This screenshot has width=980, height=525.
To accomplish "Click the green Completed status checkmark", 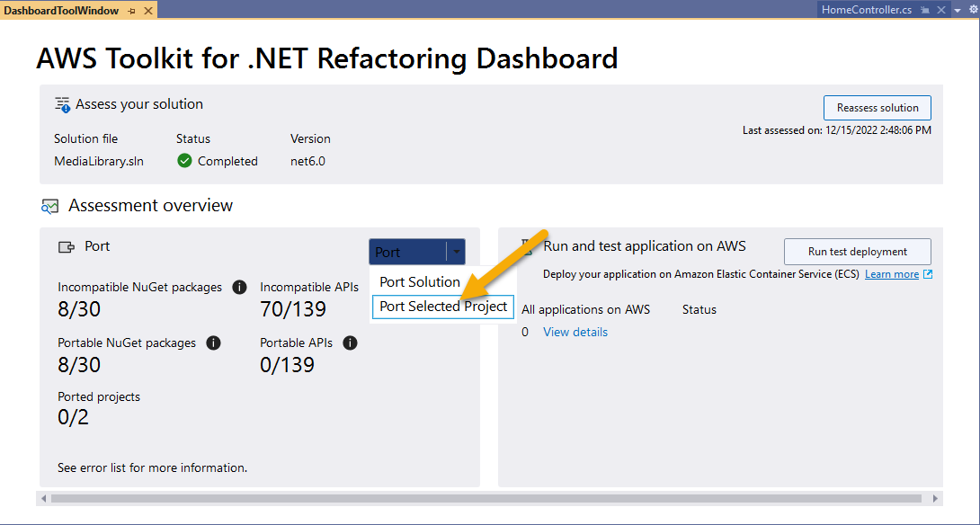I will (x=183, y=161).
